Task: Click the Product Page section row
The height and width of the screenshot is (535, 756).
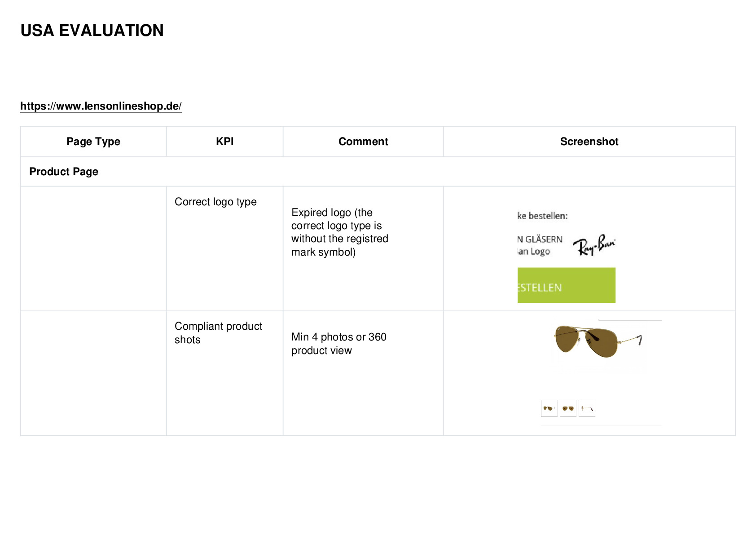Action: coord(378,172)
